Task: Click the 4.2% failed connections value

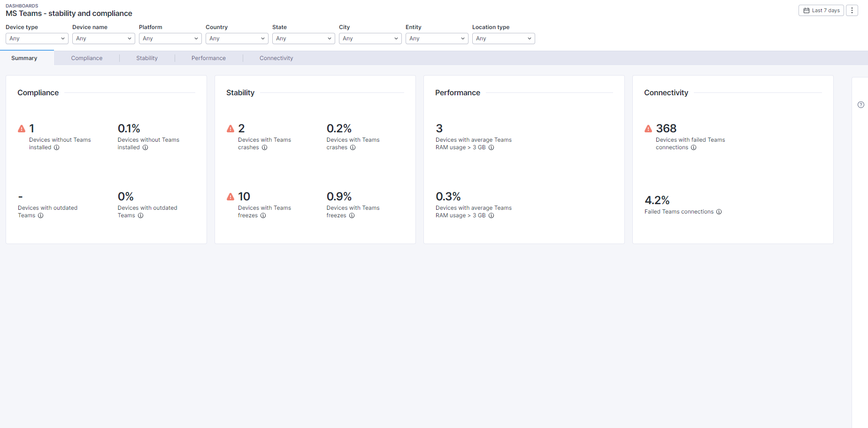Action: click(657, 200)
